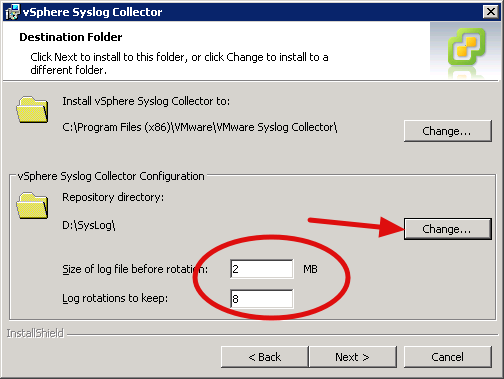Viewport: 504px width, 379px height.
Task: Change the Syslog Collector install folder
Action: pyautogui.click(x=448, y=131)
